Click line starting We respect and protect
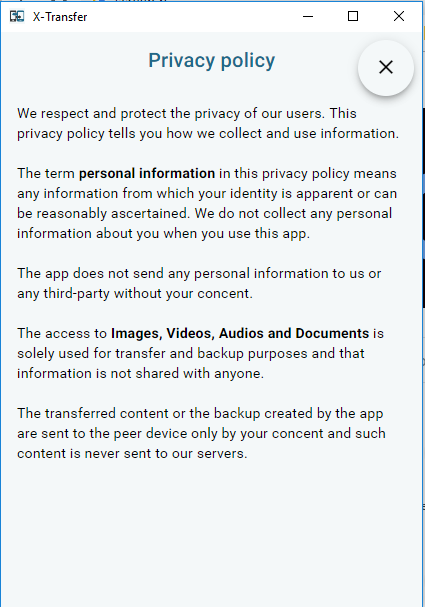The image size is (425, 607). 187,113
